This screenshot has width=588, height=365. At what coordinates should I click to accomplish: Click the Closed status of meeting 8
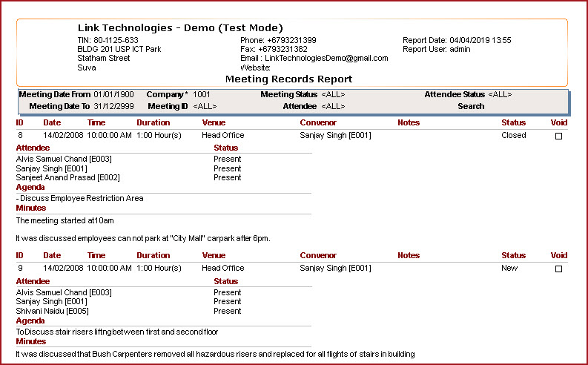[x=513, y=136]
